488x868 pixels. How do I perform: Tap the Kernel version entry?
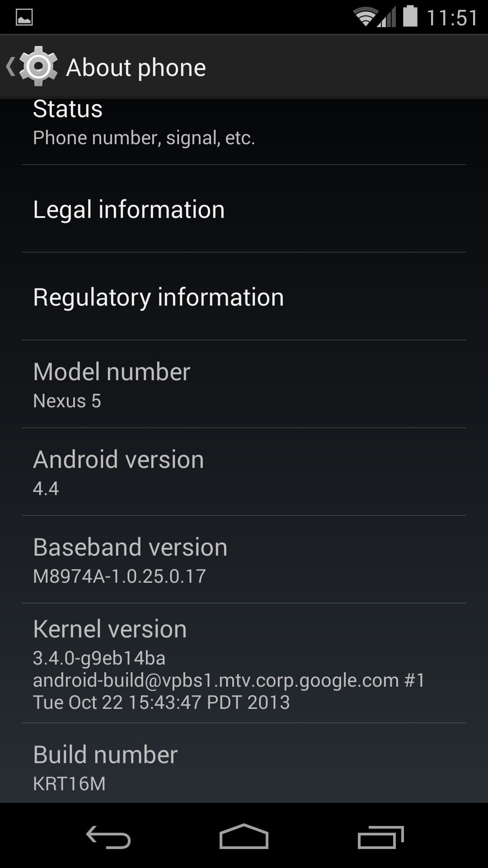[x=244, y=663]
